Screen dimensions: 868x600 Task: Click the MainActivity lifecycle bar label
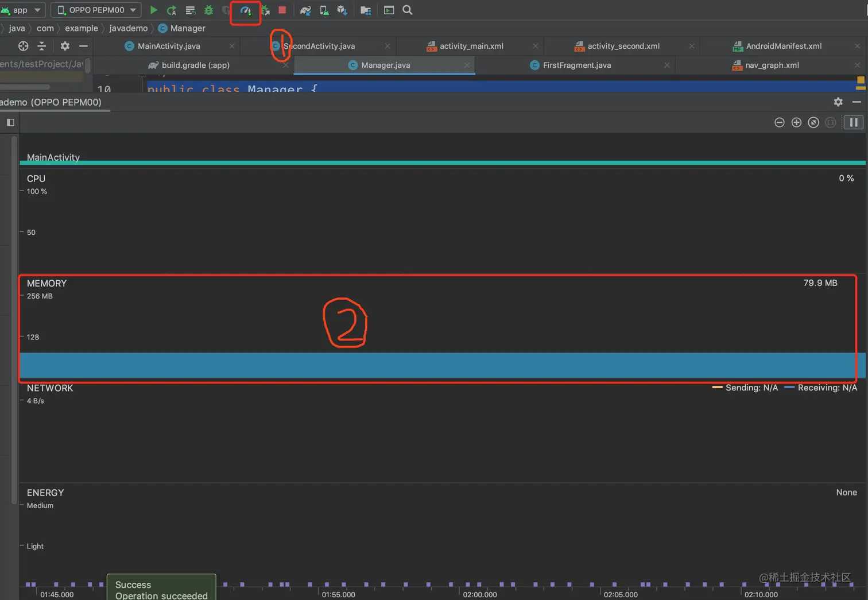[x=53, y=157]
